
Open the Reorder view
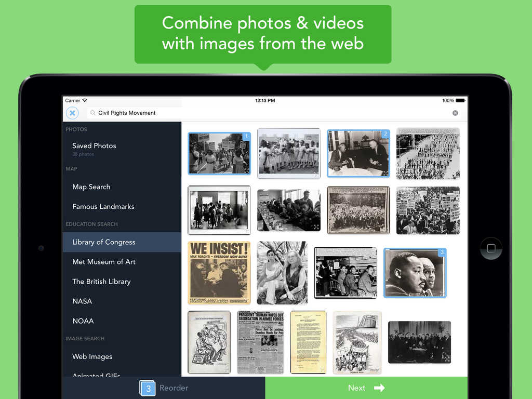tap(174, 388)
